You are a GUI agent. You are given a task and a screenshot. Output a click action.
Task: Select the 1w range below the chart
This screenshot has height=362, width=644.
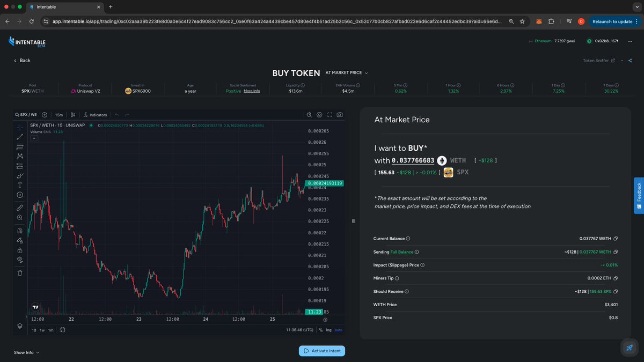pos(42,330)
